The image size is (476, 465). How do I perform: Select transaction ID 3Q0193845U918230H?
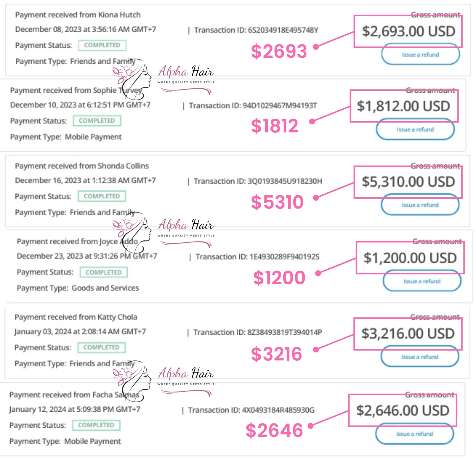[x=284, y=181]
